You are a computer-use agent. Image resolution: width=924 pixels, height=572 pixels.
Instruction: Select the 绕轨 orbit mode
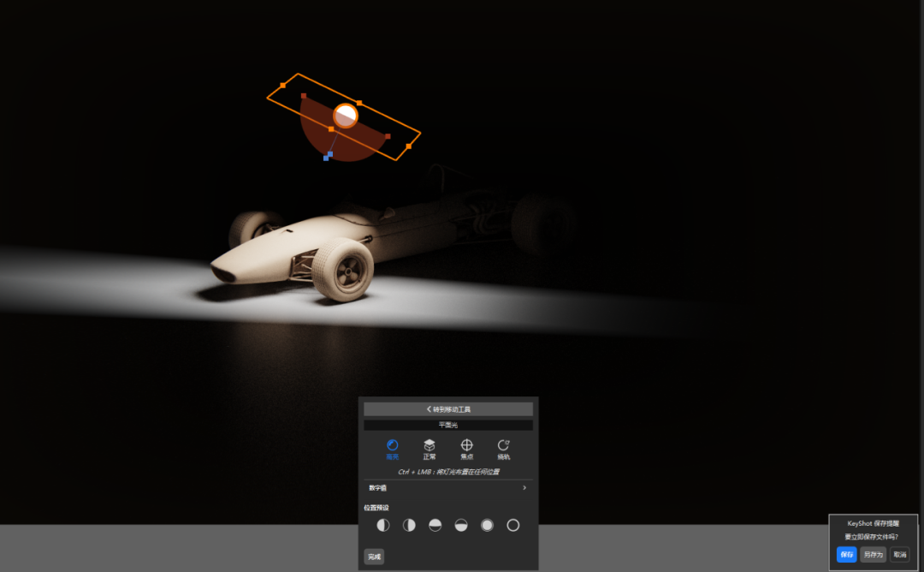tap(503, 450)
